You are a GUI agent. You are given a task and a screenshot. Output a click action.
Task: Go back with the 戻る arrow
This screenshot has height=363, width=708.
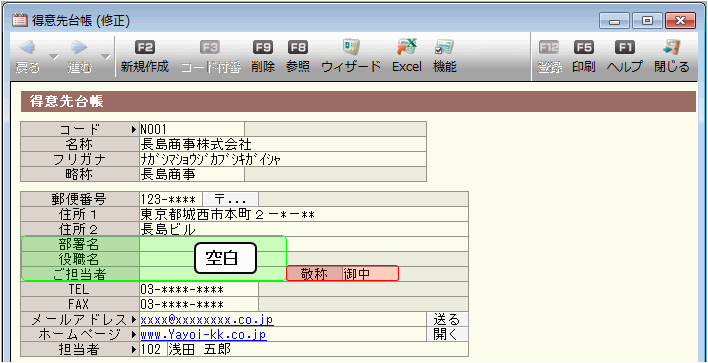28,56
